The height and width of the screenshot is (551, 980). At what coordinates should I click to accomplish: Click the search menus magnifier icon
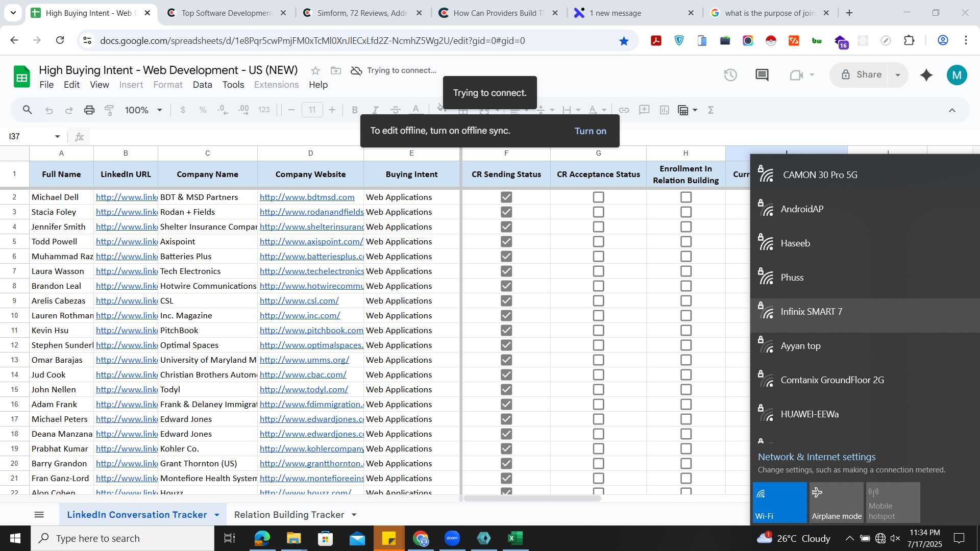click(28, 110)
